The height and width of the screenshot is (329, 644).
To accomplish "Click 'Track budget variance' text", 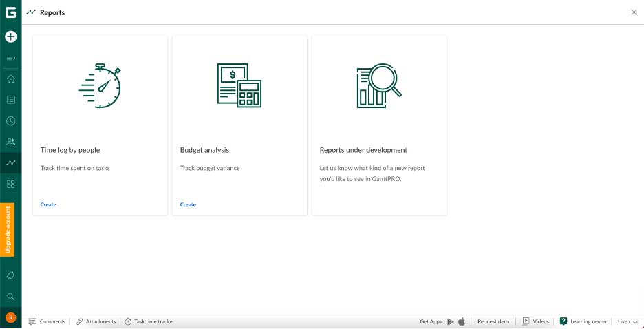I will pyautogui.click(x=210, y=168).
